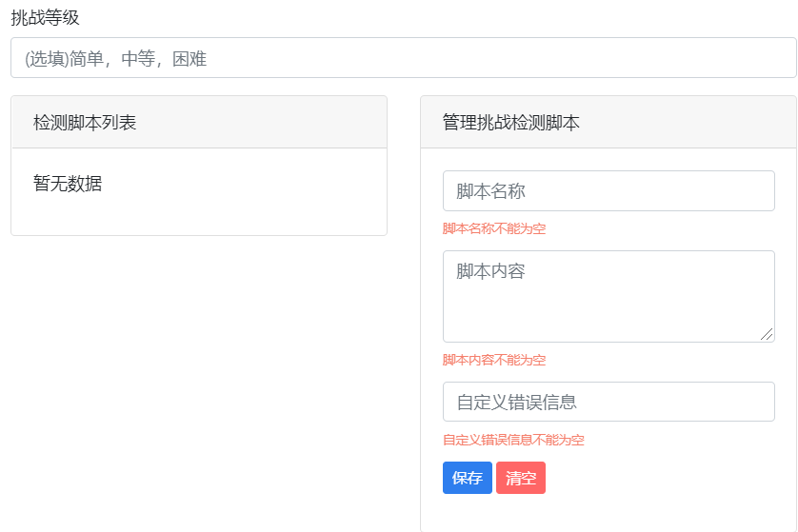Click the 暂无数据 empty list message
The width and height of the screenshot is (798, 532).
(x=68, y=184)
